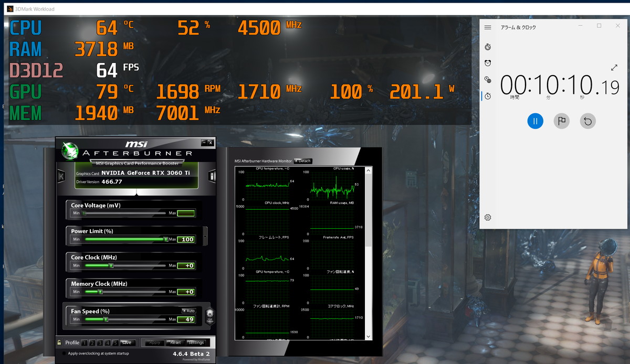Click the Fan Speed slider
This screenshot has width=630, height=364.
tap(125, 319)
